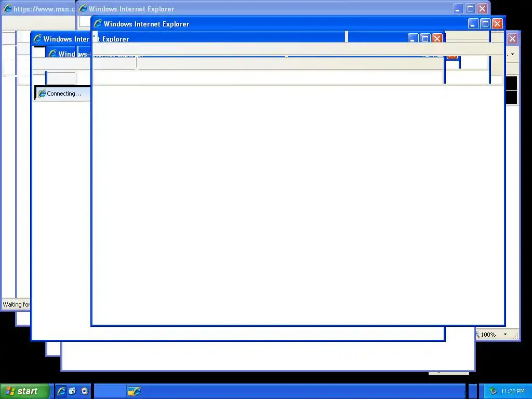Click the status bar resize grip

tap(515, 336)
